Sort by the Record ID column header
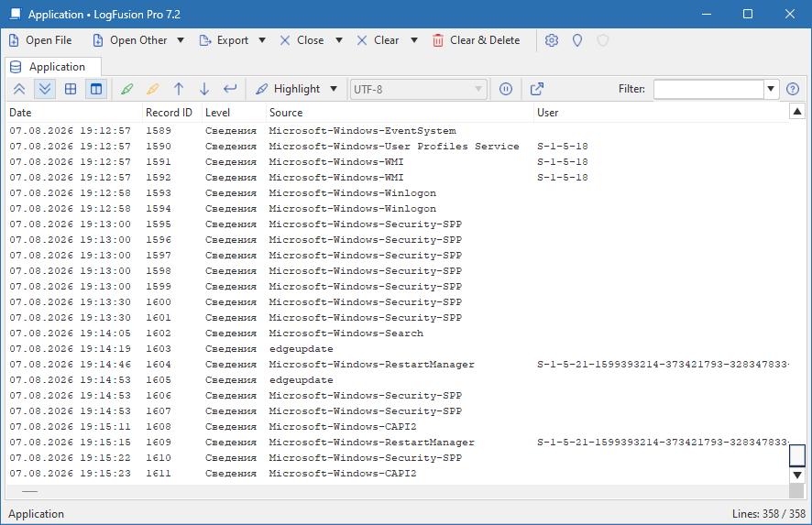The image size is (812, 525). pos(172,113)
